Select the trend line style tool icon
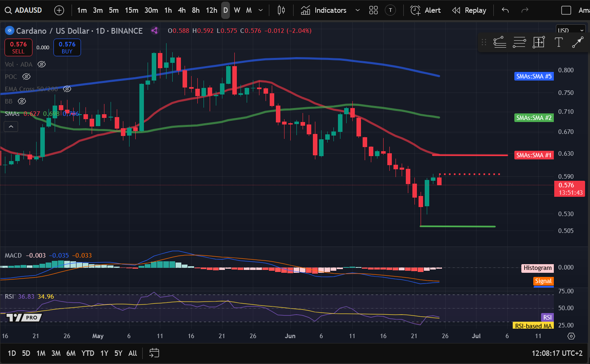The height and width of the screenshot is (364, 590). (500, 42)
